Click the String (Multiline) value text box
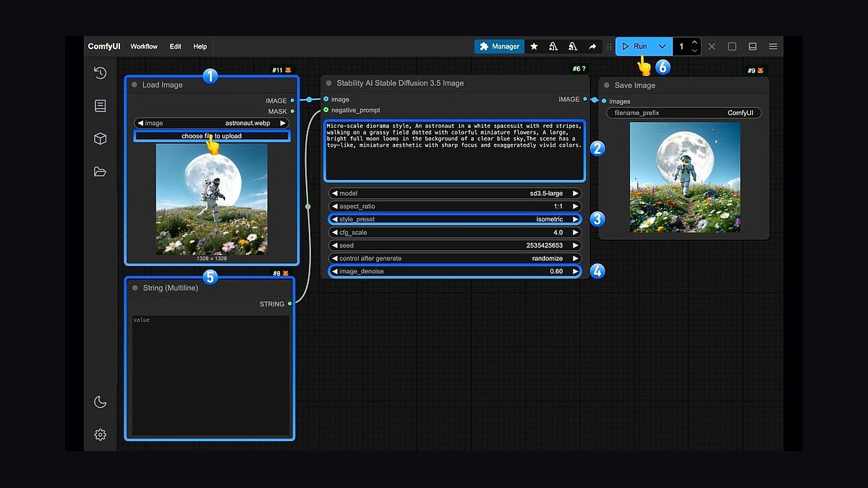The height and width of the screenshot is (488, 868). pyautogui.click(x=210, y=375)
